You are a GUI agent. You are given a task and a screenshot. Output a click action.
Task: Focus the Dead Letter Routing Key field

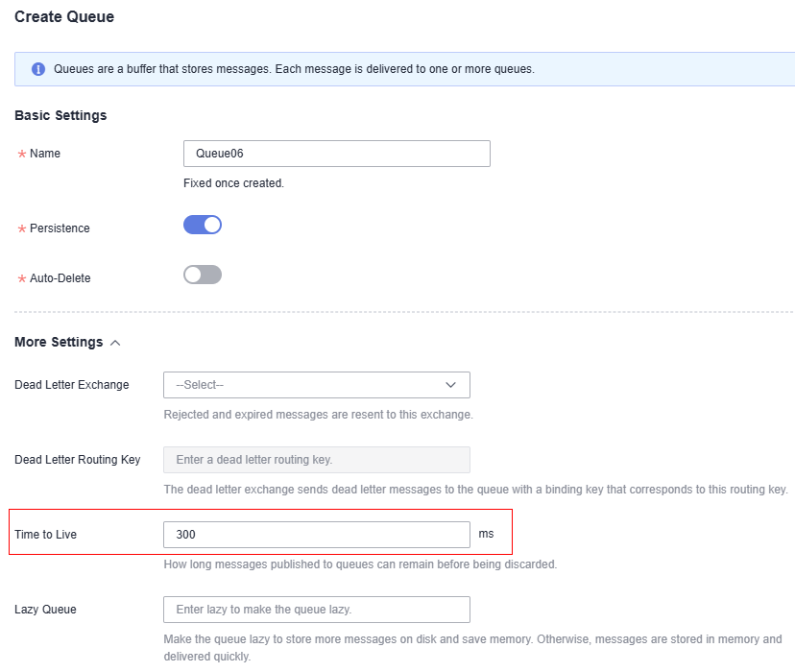click(x=317, y=460)
